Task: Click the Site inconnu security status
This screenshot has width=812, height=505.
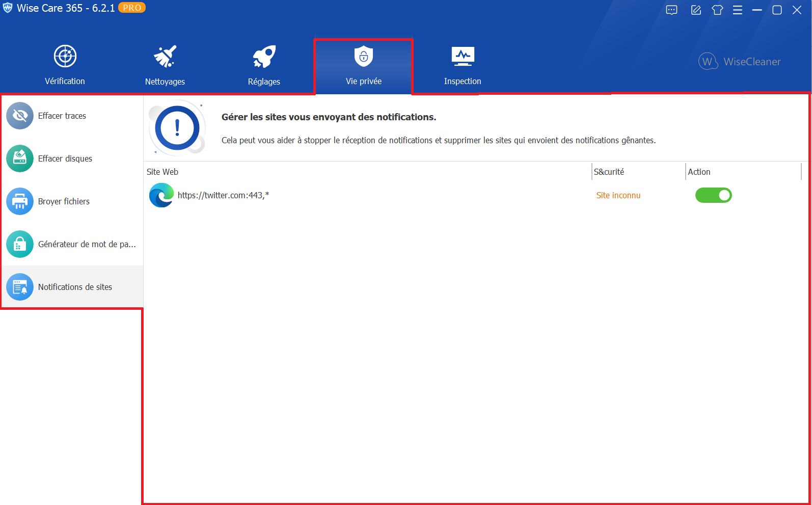Action: [x=618, y=195]
